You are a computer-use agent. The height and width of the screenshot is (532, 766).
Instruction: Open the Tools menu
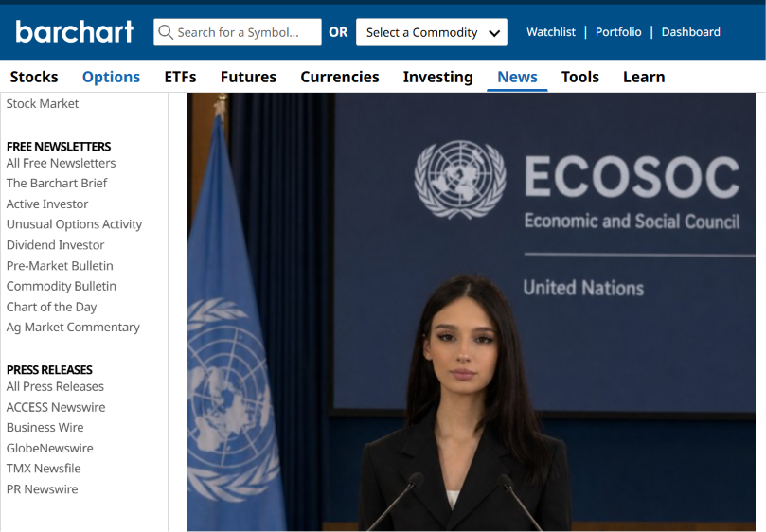point(579,77)
